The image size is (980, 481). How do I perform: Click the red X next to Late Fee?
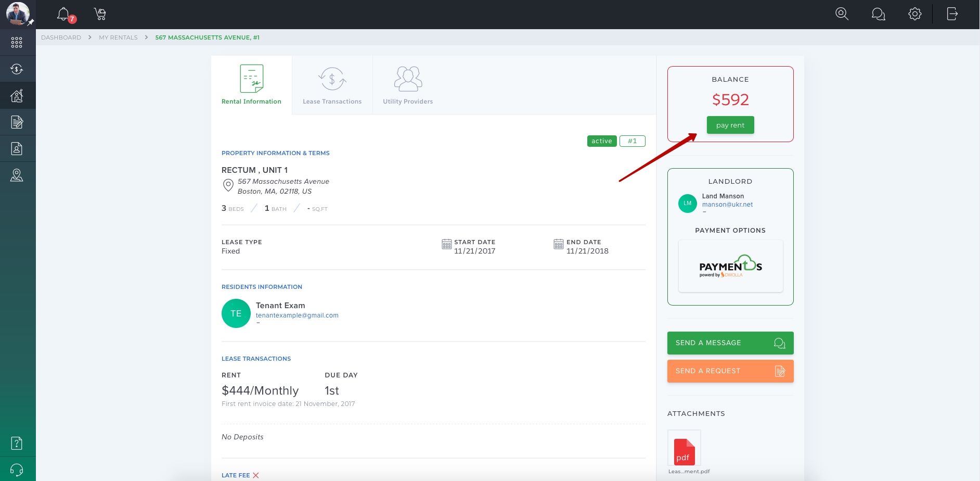pyautogui.click(x=256, y=475)
